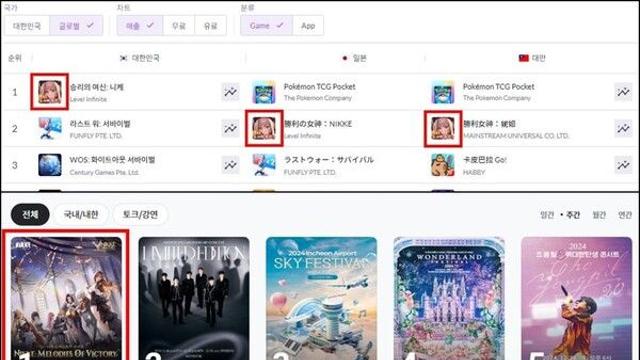The height and width of the screenshot is (360, 640).
Task: Select the 일간 ranking period
Action: [x=547, y=215]
